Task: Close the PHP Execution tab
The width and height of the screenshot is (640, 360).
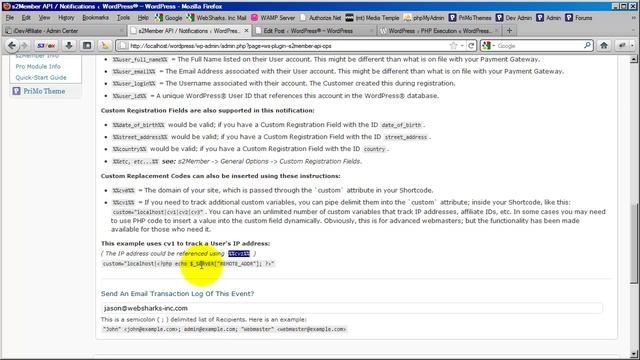Action: coord(496,31)
